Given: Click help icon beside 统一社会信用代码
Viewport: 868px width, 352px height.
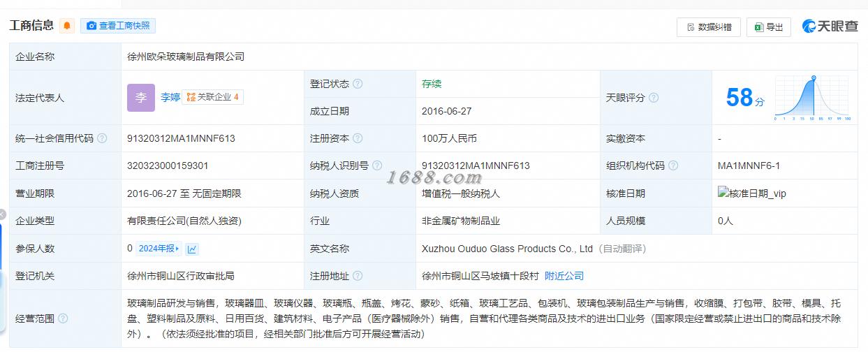Looking at the screenshot, I should pos(102,138).
